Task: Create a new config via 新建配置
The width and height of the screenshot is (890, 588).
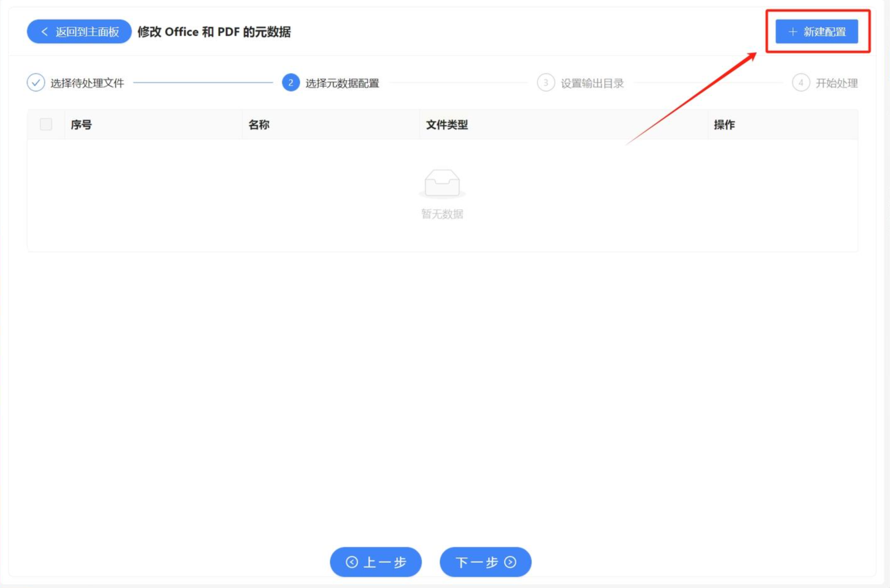Action: 817,32
